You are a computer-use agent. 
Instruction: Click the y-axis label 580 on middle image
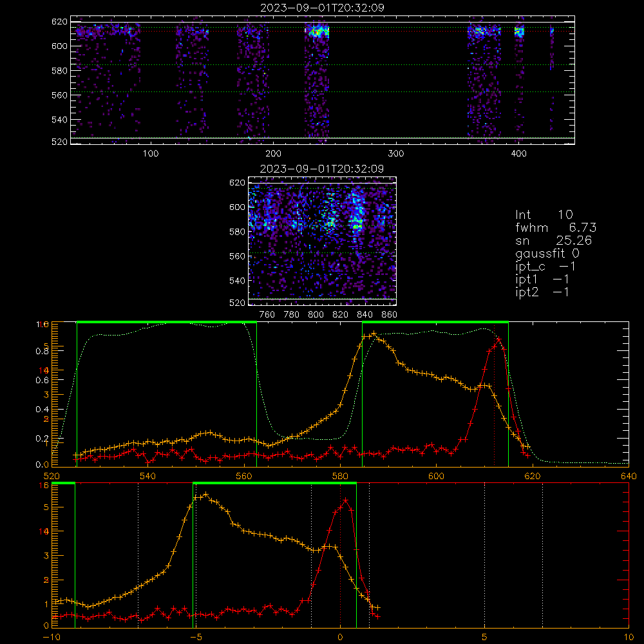point(238,232)
